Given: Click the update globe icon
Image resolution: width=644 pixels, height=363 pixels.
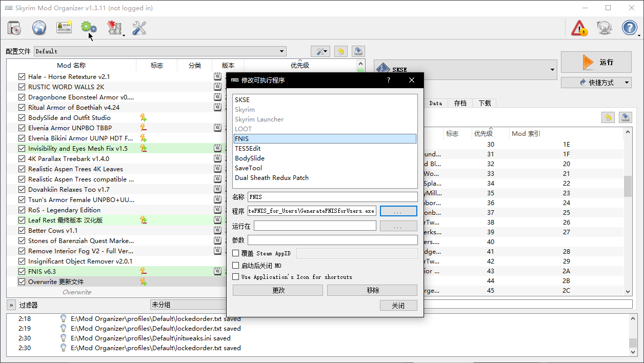Looking at the screenshot, I should [x=605, y=28].
